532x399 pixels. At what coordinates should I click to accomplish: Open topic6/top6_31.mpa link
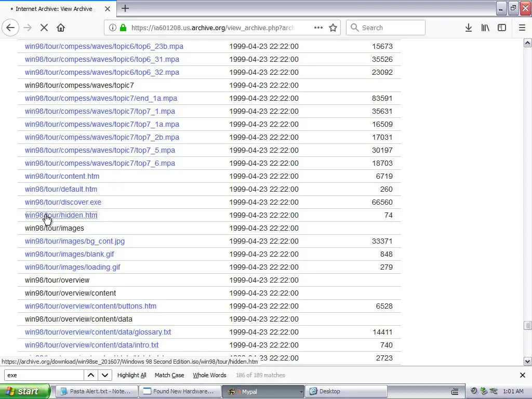click(x=102, y=59)
